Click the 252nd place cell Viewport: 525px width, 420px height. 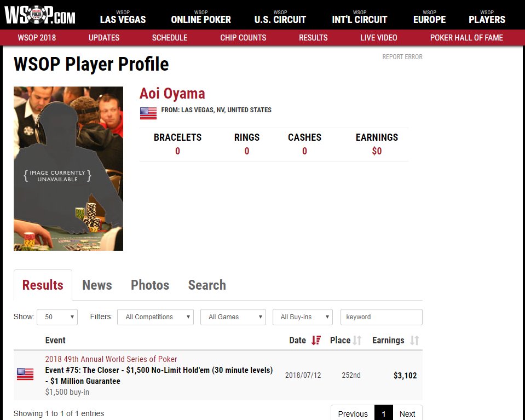coord(351,375)
